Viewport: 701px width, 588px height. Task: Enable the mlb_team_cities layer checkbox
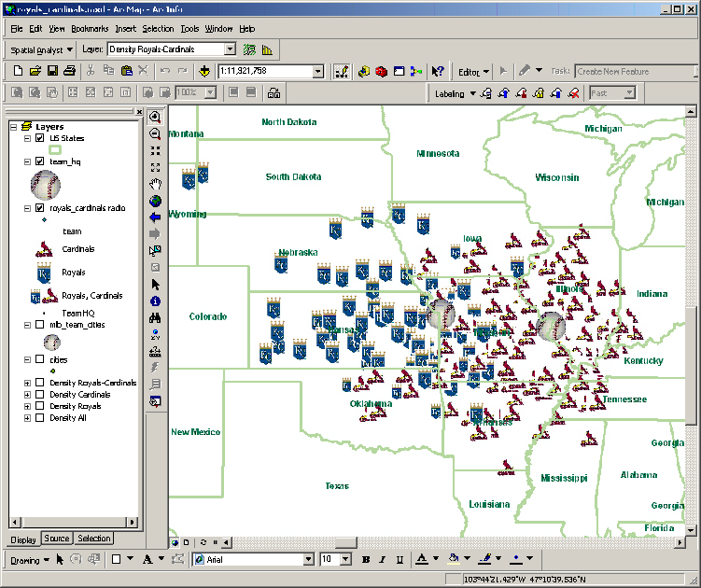pyautogui.click(x=39, y=325)
